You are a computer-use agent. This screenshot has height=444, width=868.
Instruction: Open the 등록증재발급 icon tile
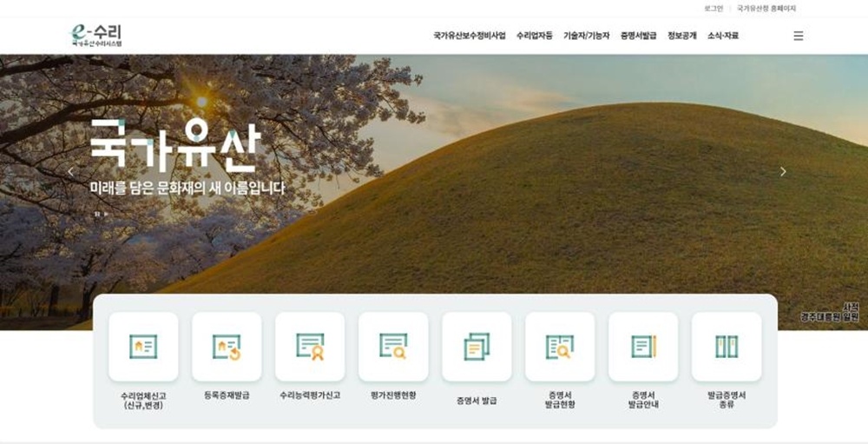(x=227, y=347)
